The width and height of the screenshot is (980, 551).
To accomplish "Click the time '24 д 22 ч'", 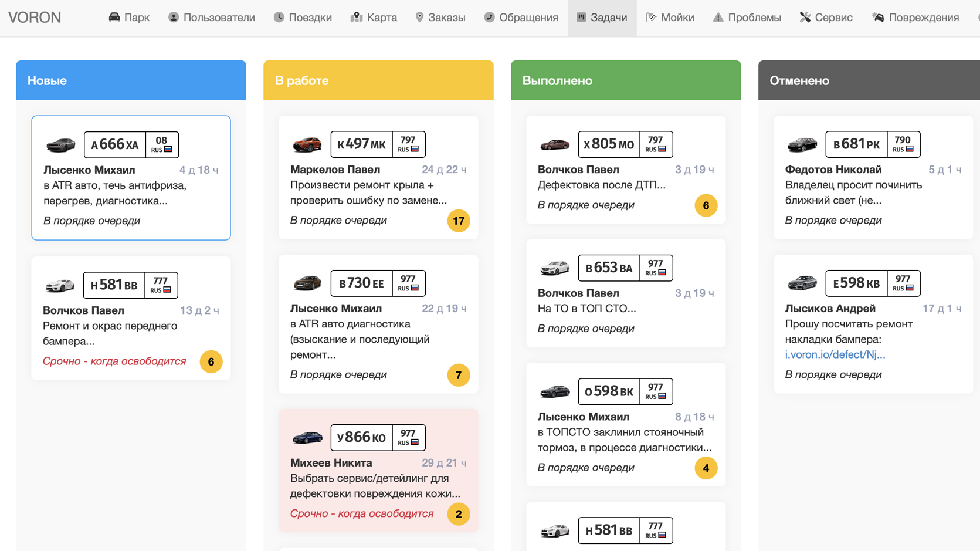I will (445, 170).
